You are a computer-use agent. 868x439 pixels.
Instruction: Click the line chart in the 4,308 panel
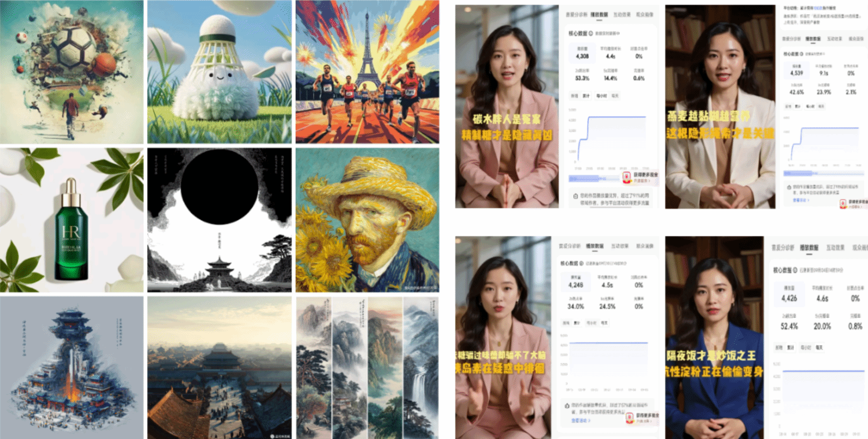(610, 139)
